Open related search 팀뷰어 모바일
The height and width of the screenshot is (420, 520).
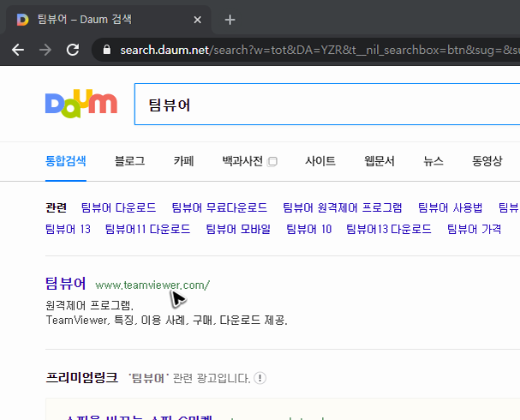click(x=238, y=229)
